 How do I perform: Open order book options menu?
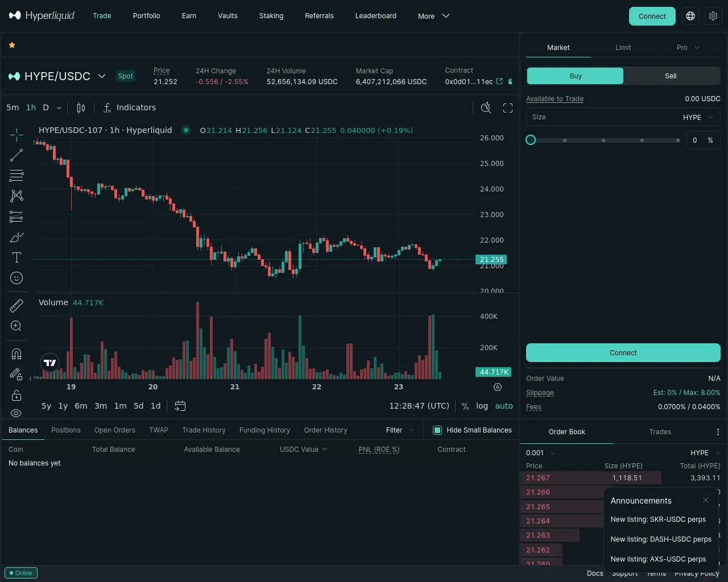click(x=718, y=432)
